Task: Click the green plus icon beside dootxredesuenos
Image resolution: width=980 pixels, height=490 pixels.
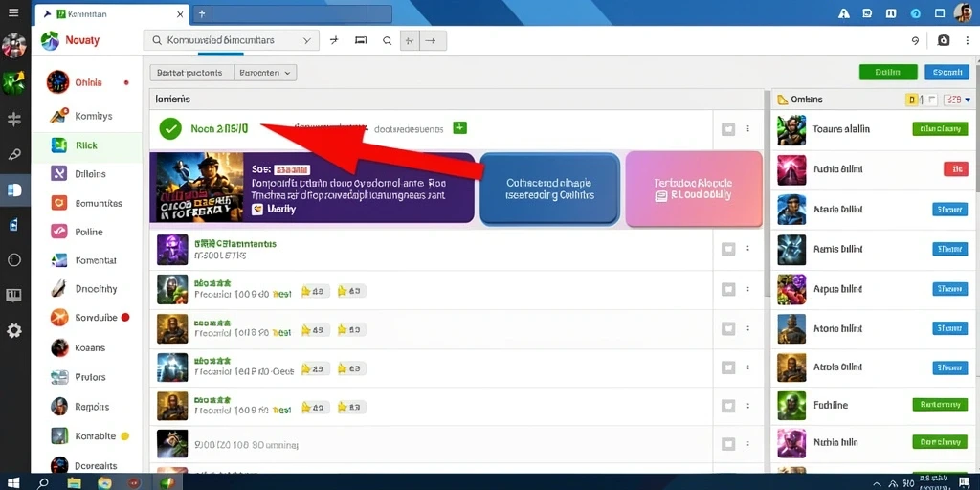Action: [x=459, y=127]
